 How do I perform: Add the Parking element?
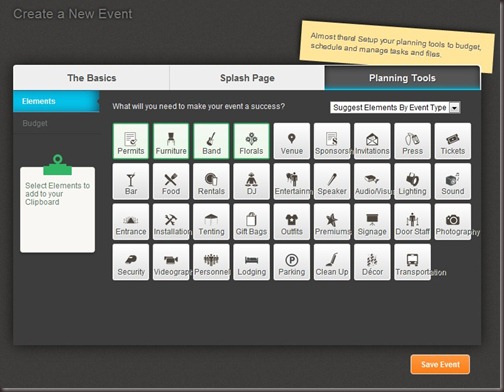(x=292, y=262)
